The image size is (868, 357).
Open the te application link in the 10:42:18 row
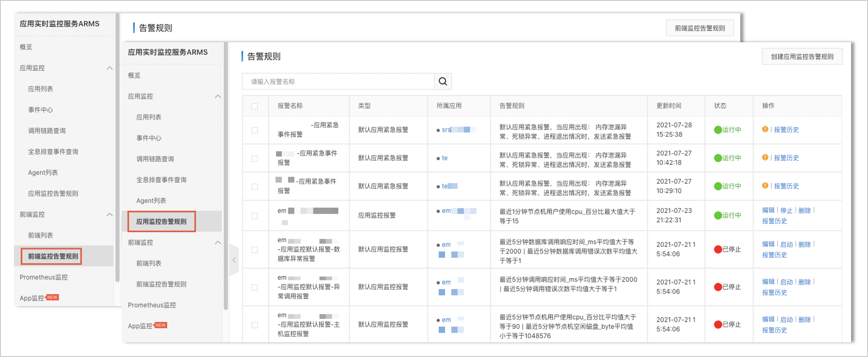coord(445,158)
